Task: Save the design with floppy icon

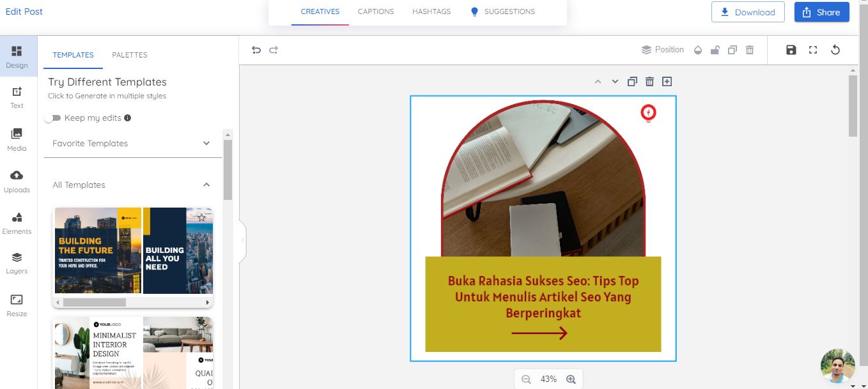Action: [x=791, y=50]
